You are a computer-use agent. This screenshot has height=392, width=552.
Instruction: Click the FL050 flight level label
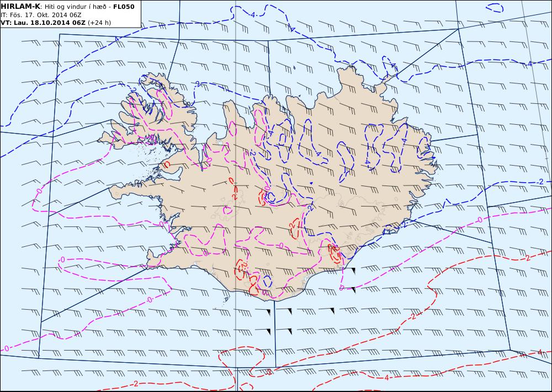pos(124,7)
